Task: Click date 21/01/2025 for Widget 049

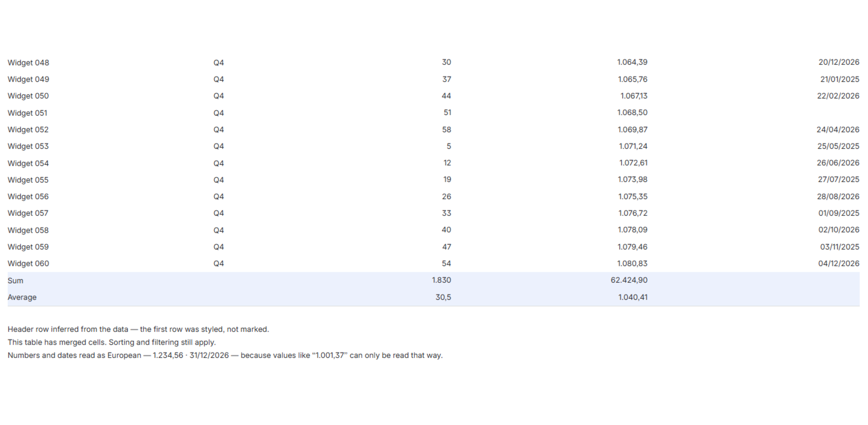Action: [x=839, y=79]
